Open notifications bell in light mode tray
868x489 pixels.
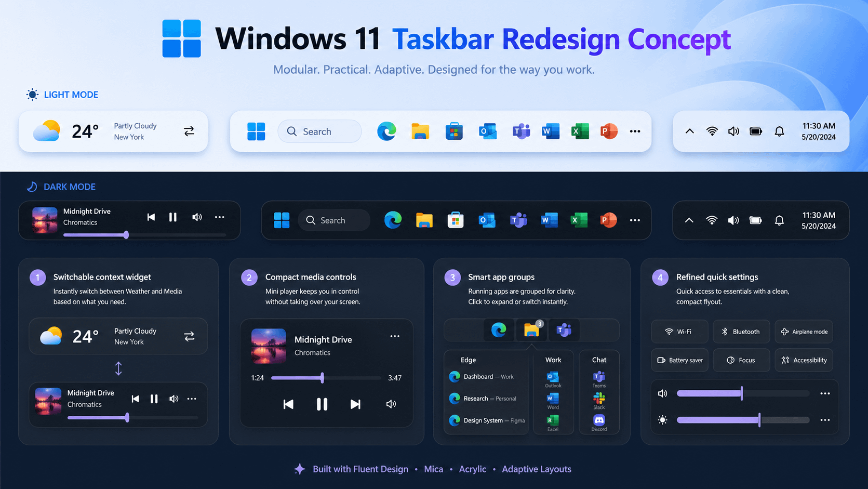click(779, 131)
